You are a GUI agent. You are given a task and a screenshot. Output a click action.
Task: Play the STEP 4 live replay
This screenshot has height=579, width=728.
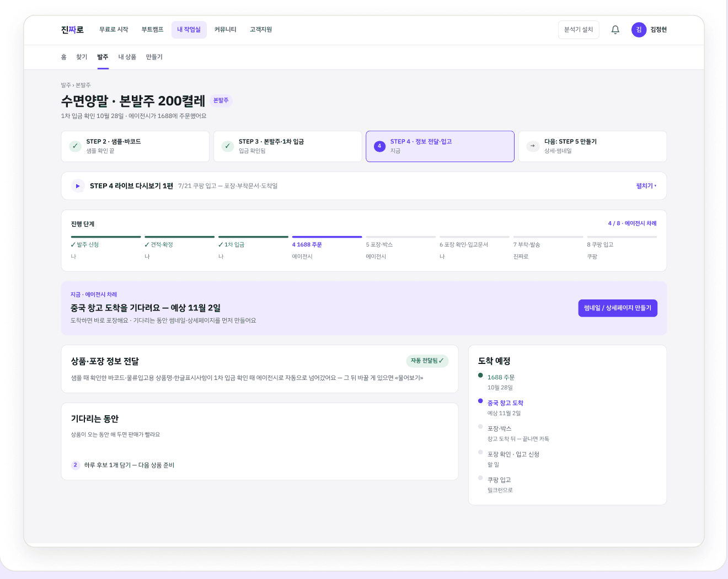pos(78,186)
